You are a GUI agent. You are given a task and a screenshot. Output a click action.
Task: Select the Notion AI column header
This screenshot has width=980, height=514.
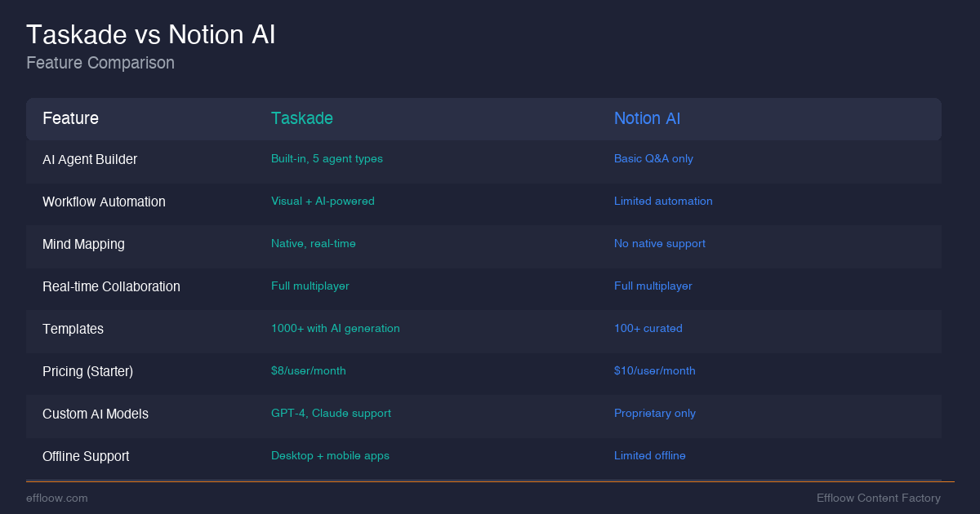pos(647,118)
